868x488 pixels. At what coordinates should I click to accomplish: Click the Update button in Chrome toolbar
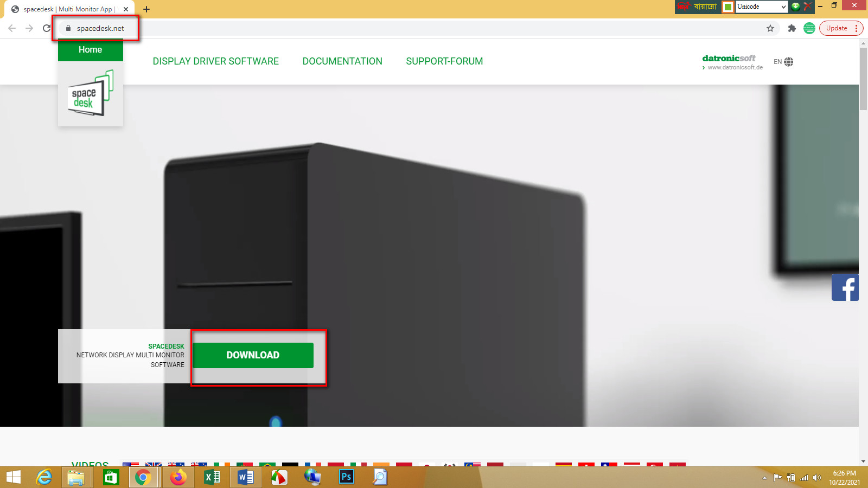[x=841, y=28]
